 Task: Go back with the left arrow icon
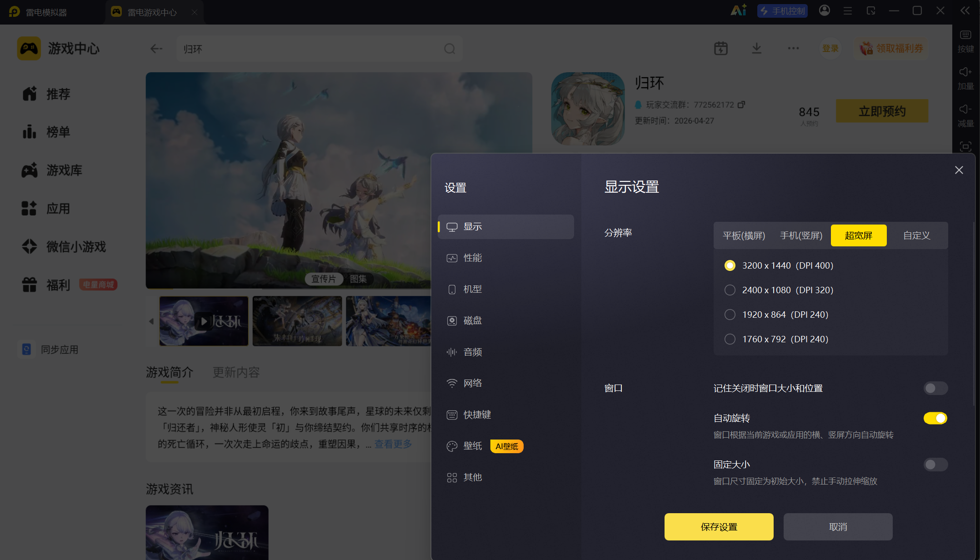tap(156, 49)
